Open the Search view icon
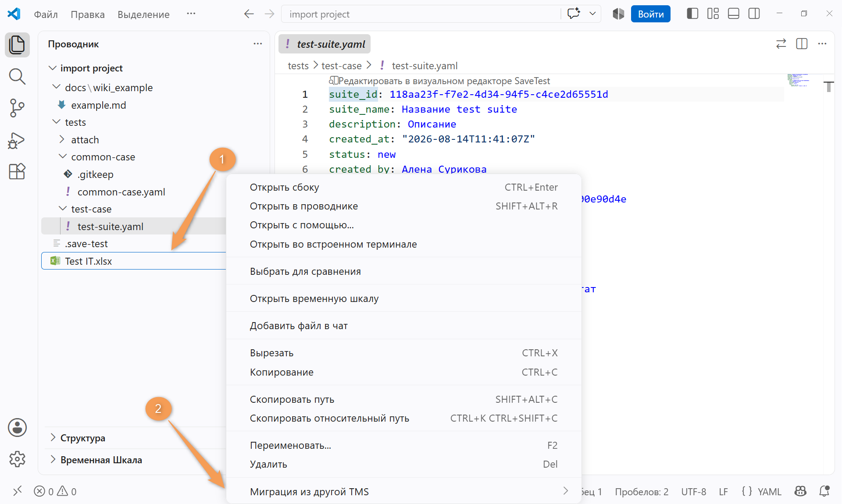 [17, 76]
